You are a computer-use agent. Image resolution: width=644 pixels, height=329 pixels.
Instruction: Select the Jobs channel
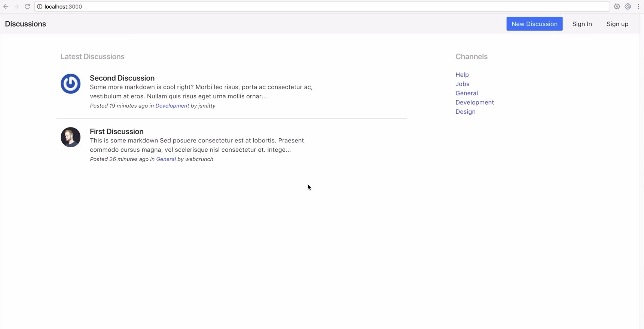click(462, 84)
